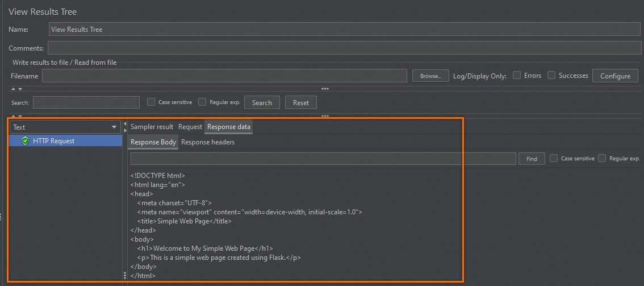Click the opening <body> tag line
Viewport: 644px width, 286px height.
[142, 239]
